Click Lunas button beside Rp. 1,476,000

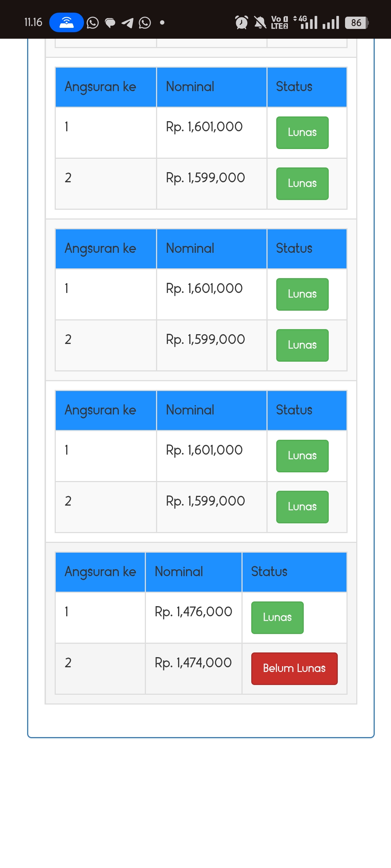(x=277, y=617)
